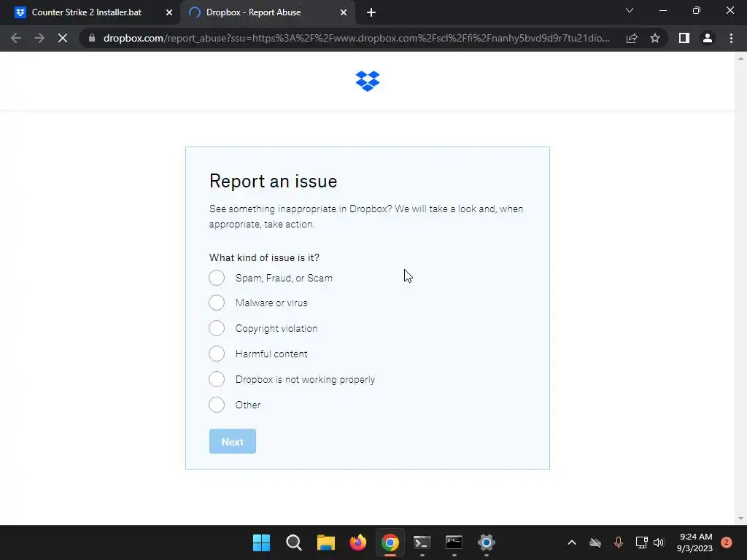Open the PowerShell terminal taskbar icon
747x560 pixels.
pos(422,542)
